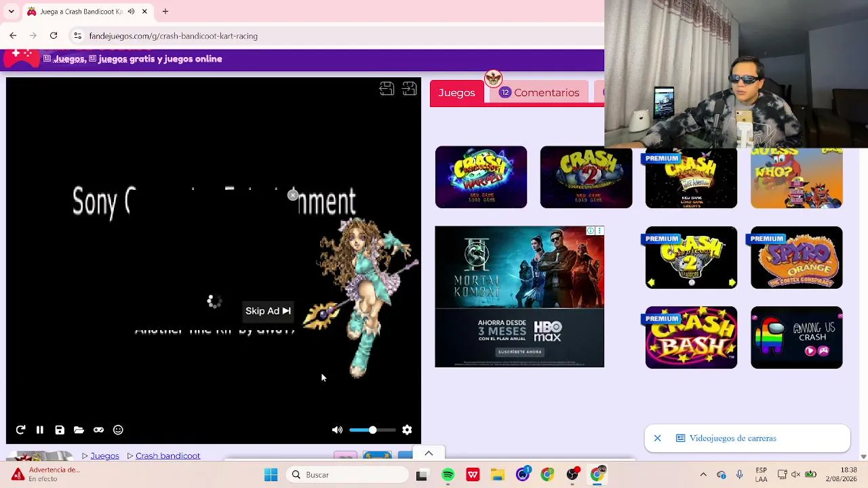
Task: Click the red gamepad site logo
Action: click(x=21, y=57)
